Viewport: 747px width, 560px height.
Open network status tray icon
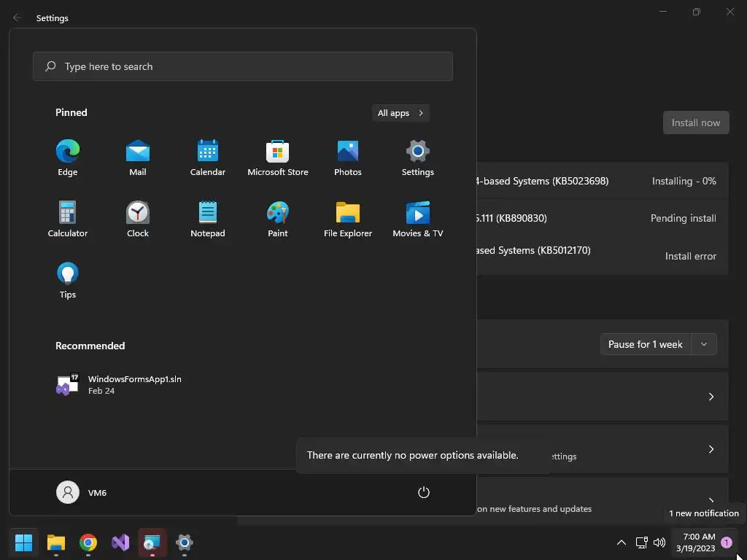[641, 542]
